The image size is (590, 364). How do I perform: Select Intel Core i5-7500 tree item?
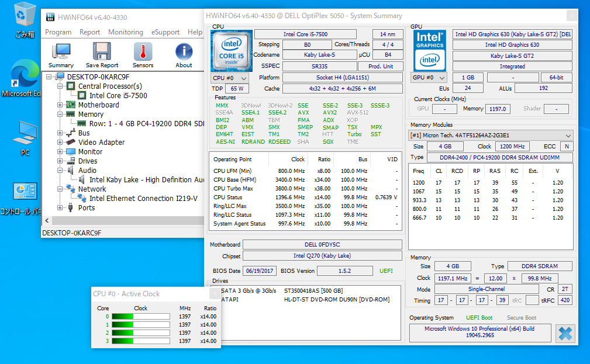coord(118,96)
